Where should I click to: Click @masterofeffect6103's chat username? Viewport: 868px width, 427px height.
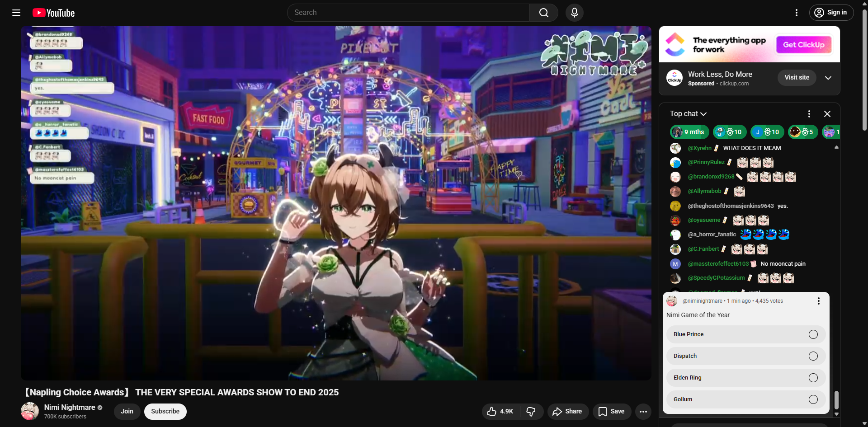tap(718, 264)
